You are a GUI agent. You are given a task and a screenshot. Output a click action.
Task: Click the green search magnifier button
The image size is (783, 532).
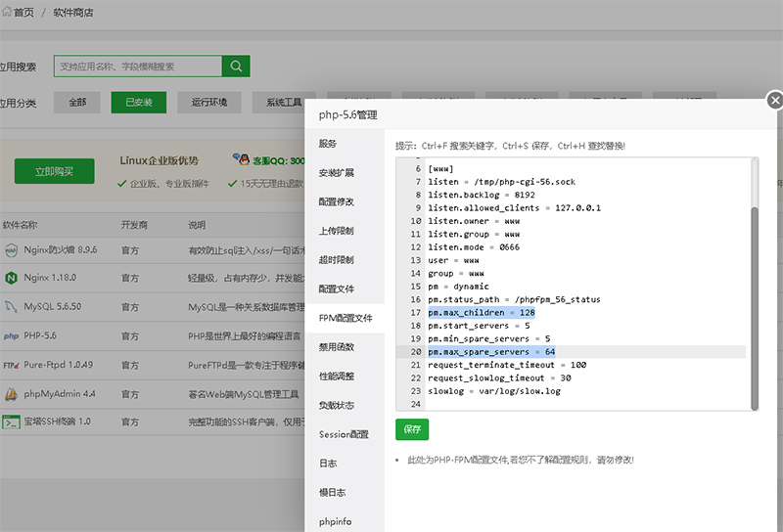236,66
